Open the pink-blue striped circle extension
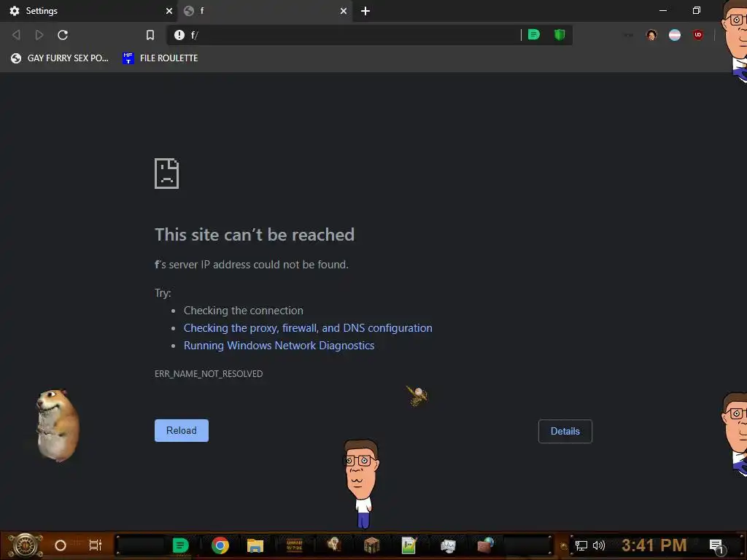 675,35
